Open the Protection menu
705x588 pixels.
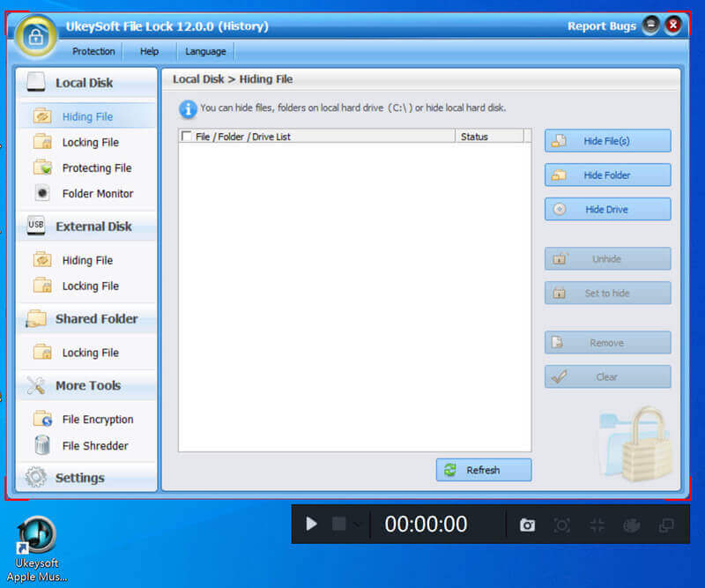pos(93,51)
